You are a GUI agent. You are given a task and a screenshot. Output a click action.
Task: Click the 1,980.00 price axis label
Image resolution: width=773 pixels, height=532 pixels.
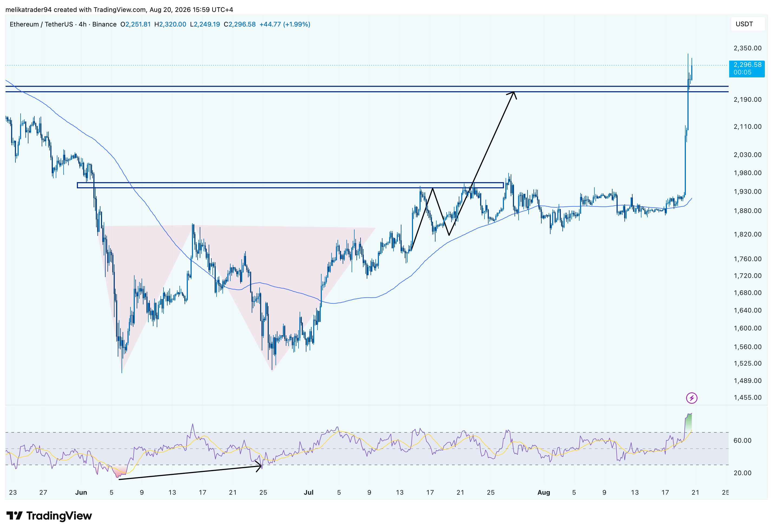pyautogui.click(x=747, y=173)
